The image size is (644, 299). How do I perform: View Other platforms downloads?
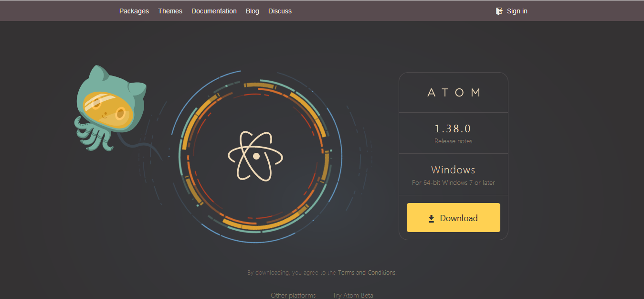point(293,295)
